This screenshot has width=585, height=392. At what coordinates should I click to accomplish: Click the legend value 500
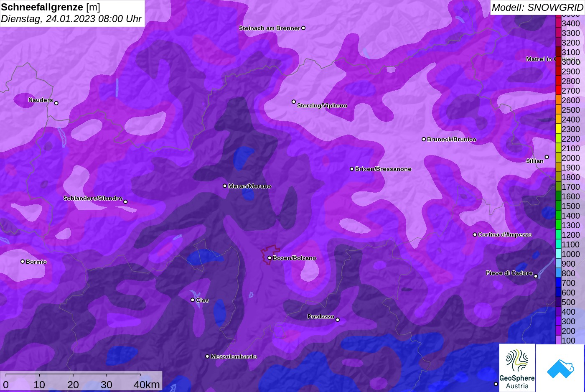point(568,302)
